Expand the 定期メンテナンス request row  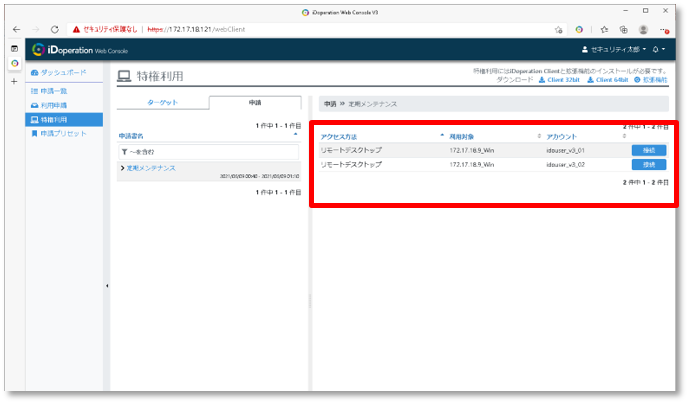click(x=148, y=168)
